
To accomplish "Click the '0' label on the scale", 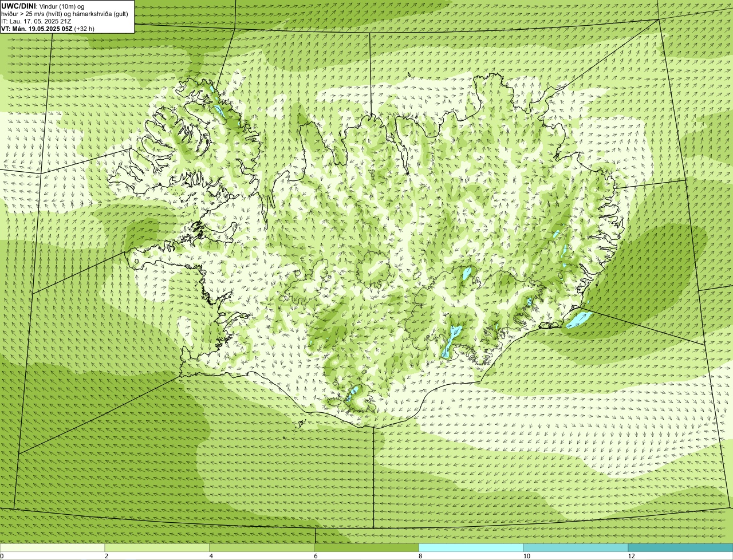I will tap(2, 556).
